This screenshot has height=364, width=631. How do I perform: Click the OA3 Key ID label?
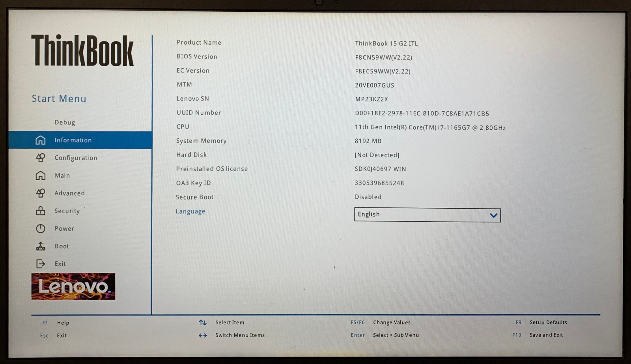(x=193, y=183)
